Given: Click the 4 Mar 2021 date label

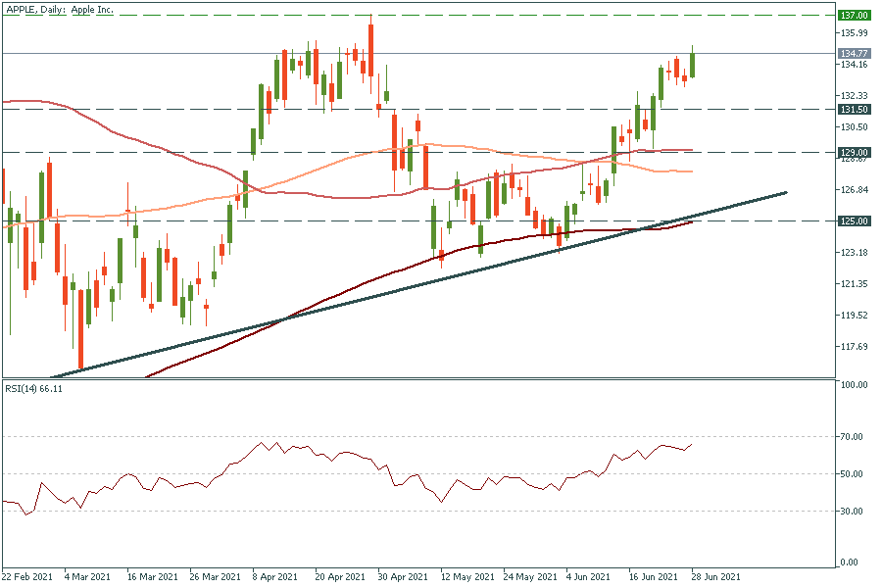Looking at the screenshot, I should coord(87,577).
